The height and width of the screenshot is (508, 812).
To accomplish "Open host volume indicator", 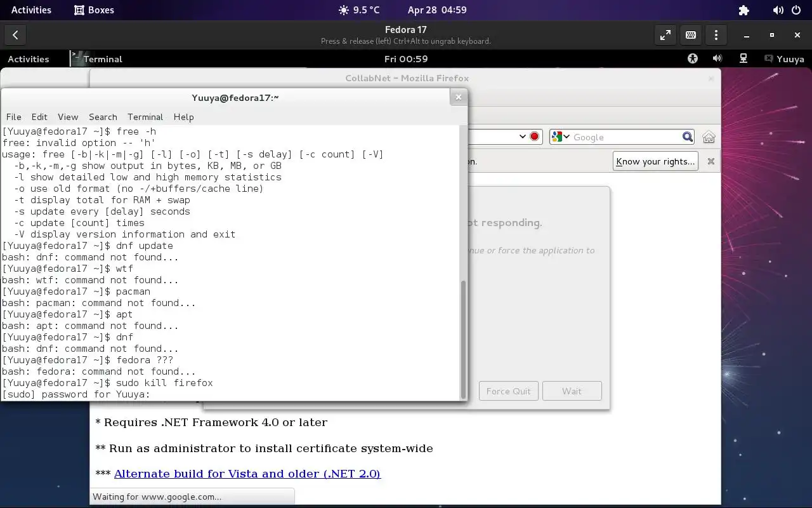I will click(x=778, y=10).
